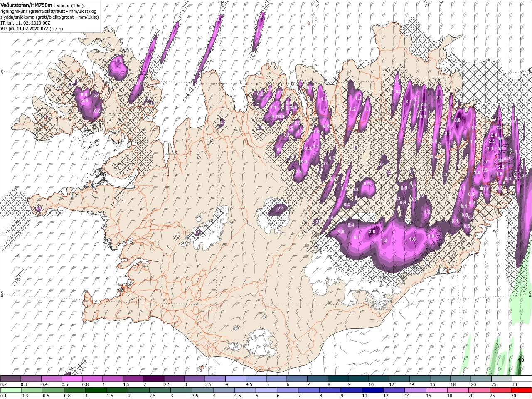Click the bright pink snow swatch between 0.5 and 0.8
The image size is (532, 399).
click(72, 379)
